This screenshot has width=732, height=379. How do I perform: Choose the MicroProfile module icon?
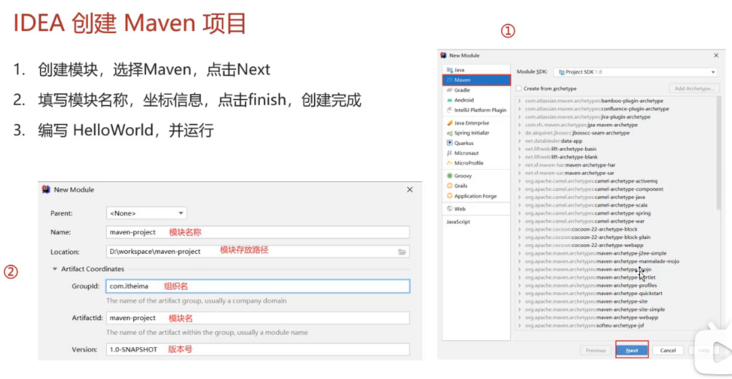coord(450,163)
